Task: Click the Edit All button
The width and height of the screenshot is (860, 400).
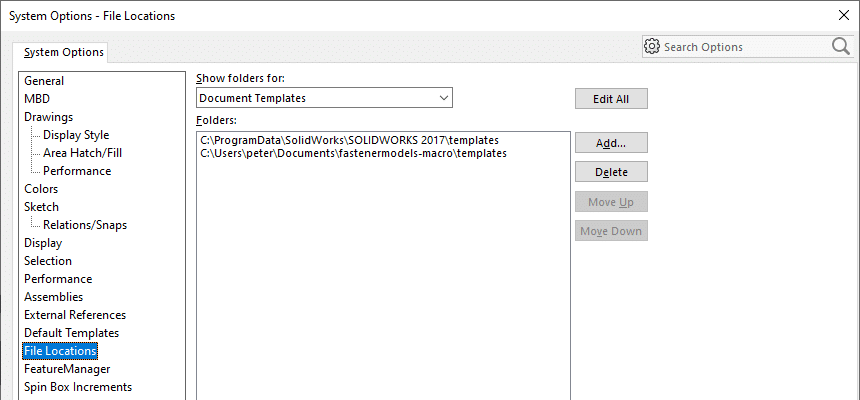Action: [611, 99]
